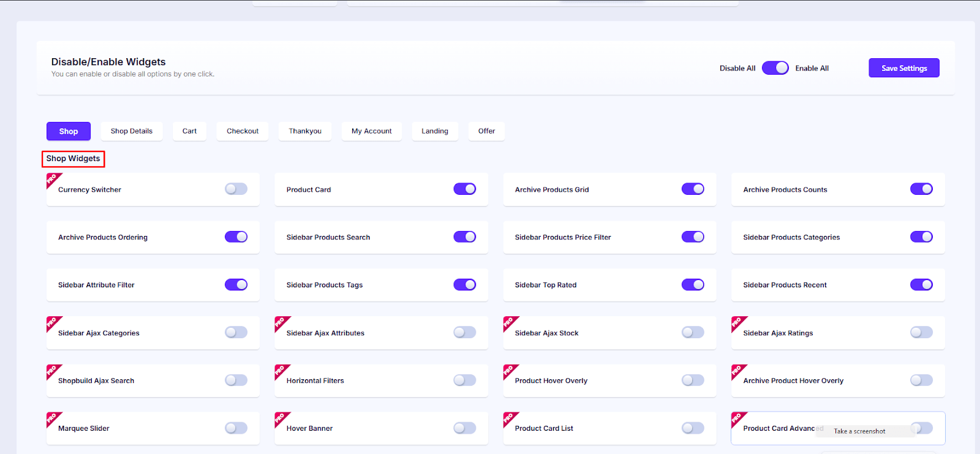980x454 pixels.
Task: Enable Shopbuild Ajax Search toggle
Action: (x=236, y=380)
